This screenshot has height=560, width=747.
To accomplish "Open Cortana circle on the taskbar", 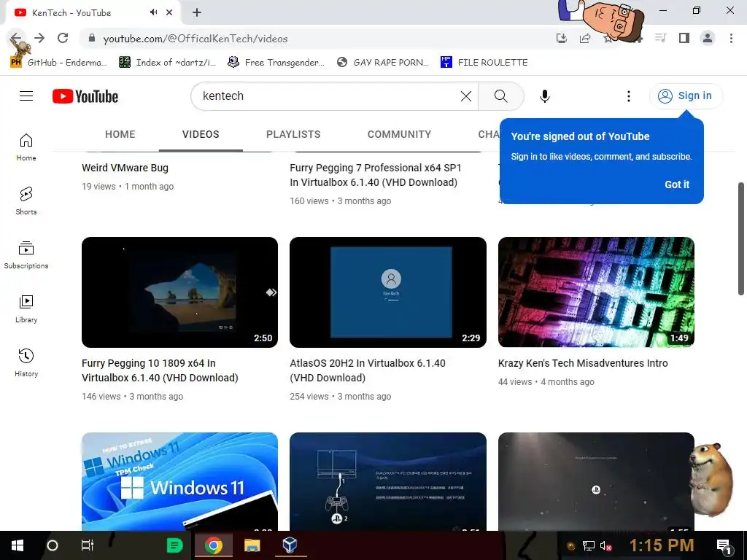I will pyautogui.click(x=53, y=545).
